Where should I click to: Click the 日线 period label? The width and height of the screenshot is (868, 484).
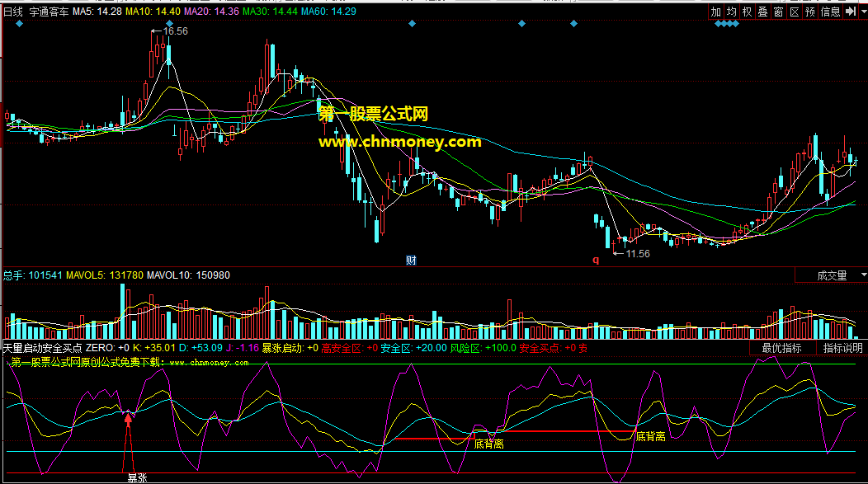click(13, 12)
